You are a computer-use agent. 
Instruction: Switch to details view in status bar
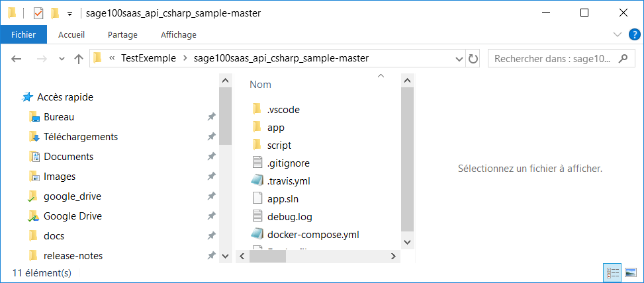coord(612,272)
